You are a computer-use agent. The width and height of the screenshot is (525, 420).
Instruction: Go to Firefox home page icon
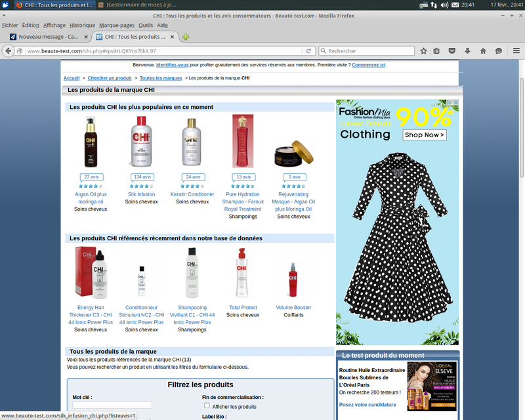pos(483,51)
